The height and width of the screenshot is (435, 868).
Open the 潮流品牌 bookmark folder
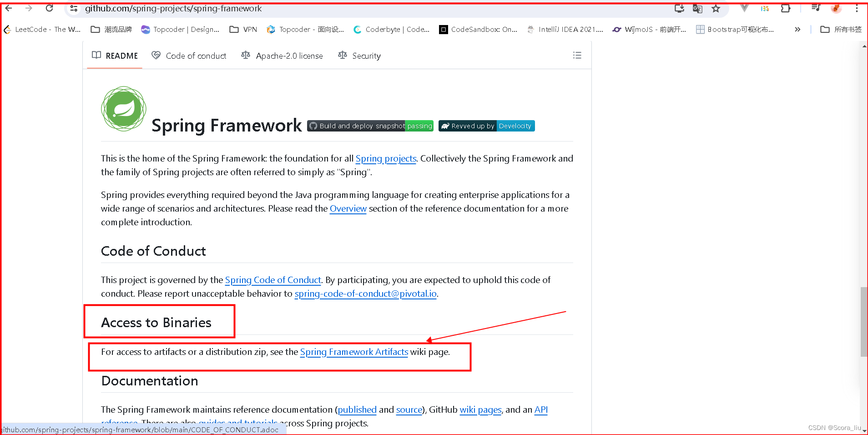coord(111,29)
